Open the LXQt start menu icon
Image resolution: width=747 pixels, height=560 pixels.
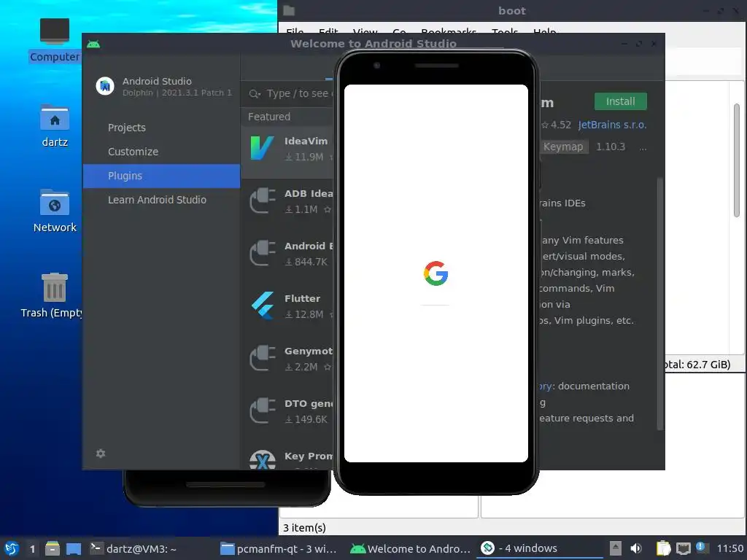click(12, 548)
